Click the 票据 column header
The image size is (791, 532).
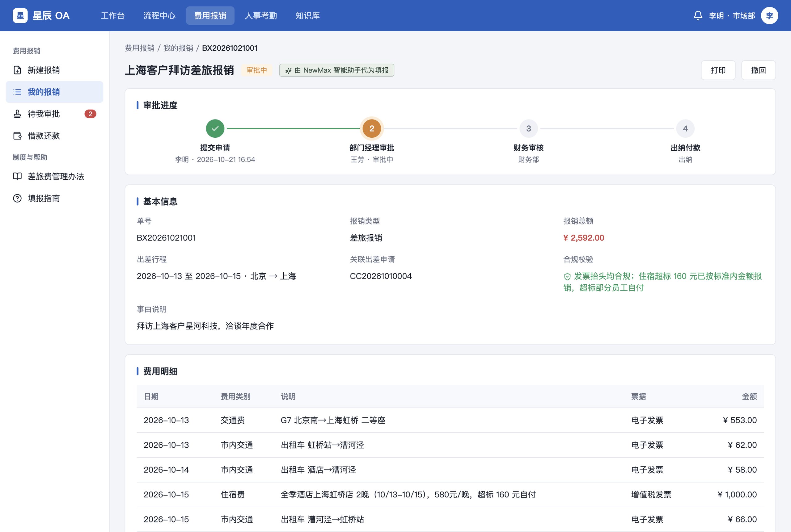[x=639, y=397]
